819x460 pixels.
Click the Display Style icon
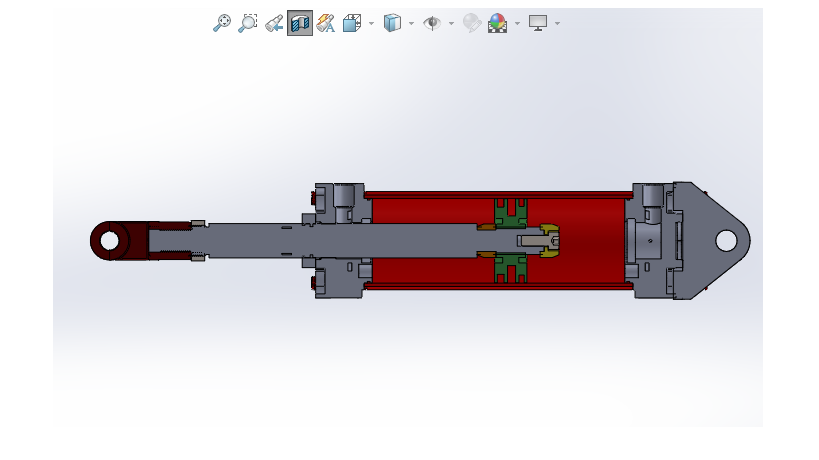[392, 23]
